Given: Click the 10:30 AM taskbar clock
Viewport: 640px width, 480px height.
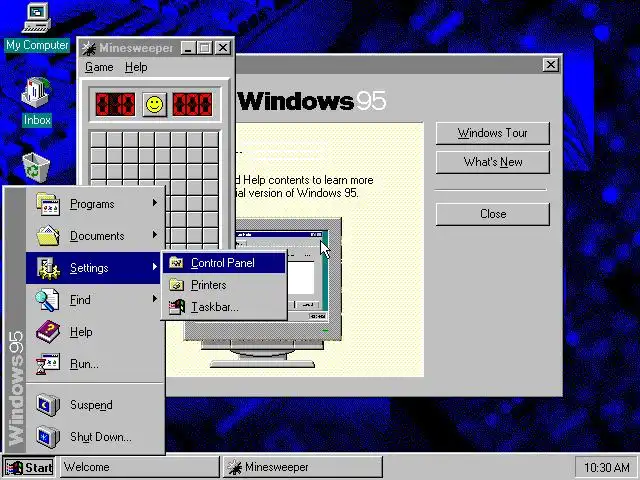Looking at the screenshot, I should point(606,467).
